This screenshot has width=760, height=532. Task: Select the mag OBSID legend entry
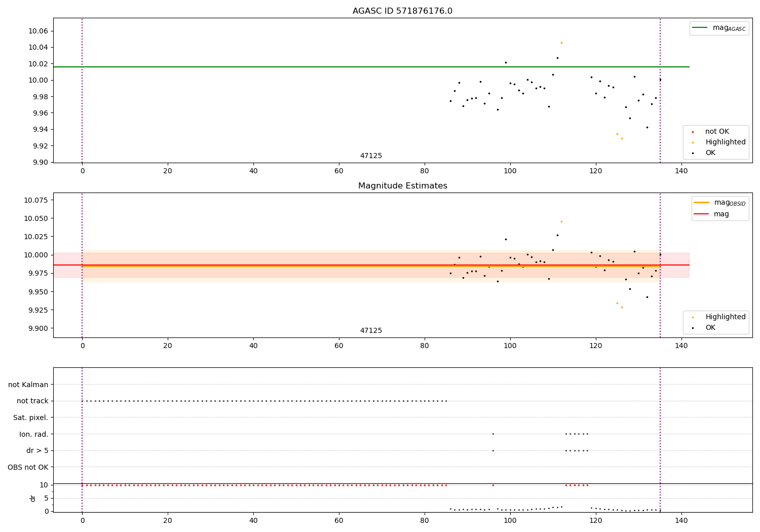click(720, 203)
